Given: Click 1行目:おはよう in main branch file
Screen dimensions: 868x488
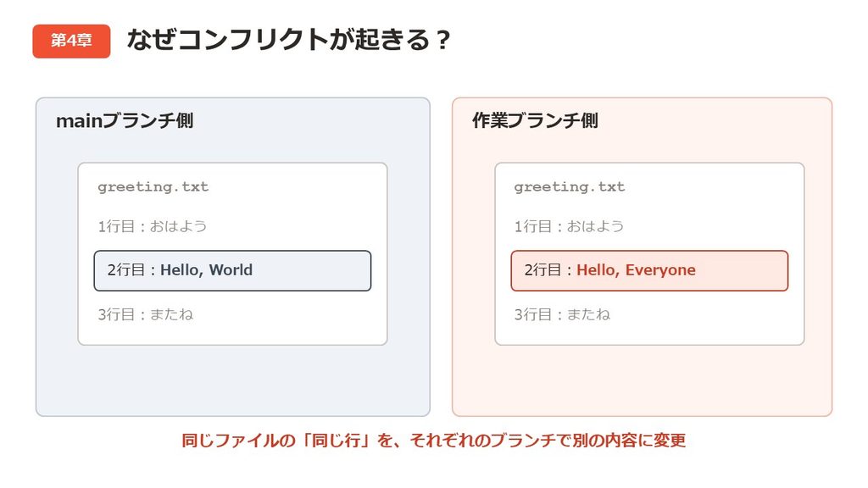Looking at the screenshot, I should [153, 226].
